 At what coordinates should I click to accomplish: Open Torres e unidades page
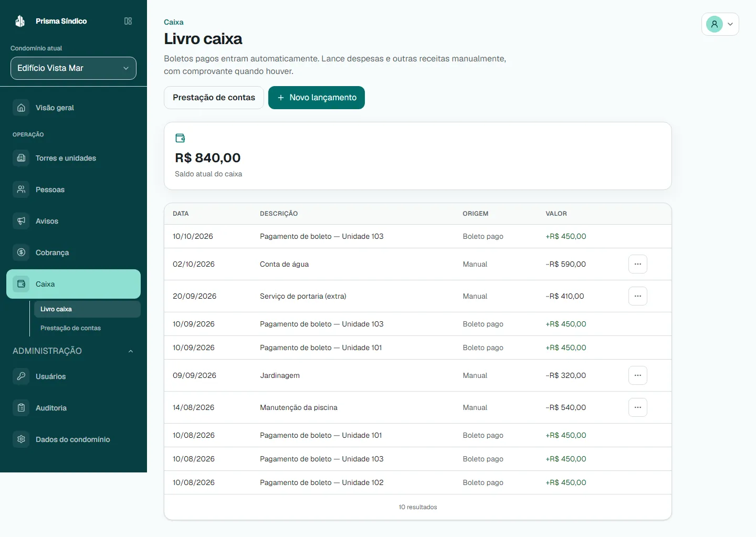73,158
